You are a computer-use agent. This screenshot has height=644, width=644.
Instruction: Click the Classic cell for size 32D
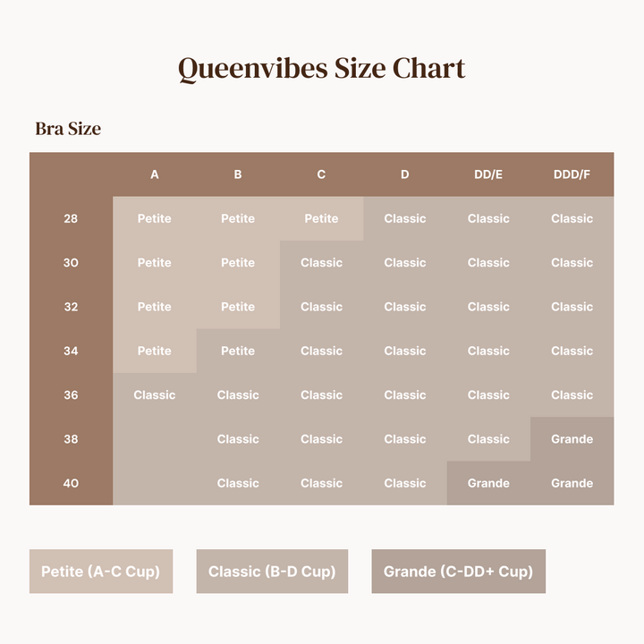(405, 307)
